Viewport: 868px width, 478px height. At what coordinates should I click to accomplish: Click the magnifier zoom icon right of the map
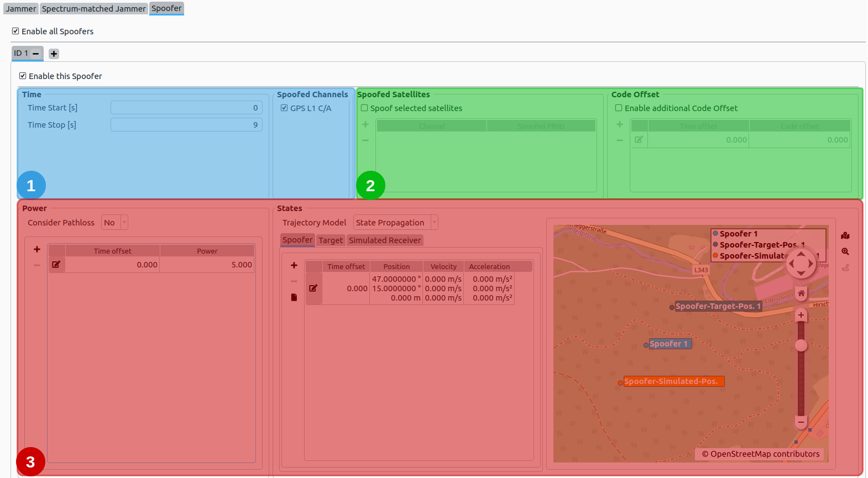(x=845, y=251)
